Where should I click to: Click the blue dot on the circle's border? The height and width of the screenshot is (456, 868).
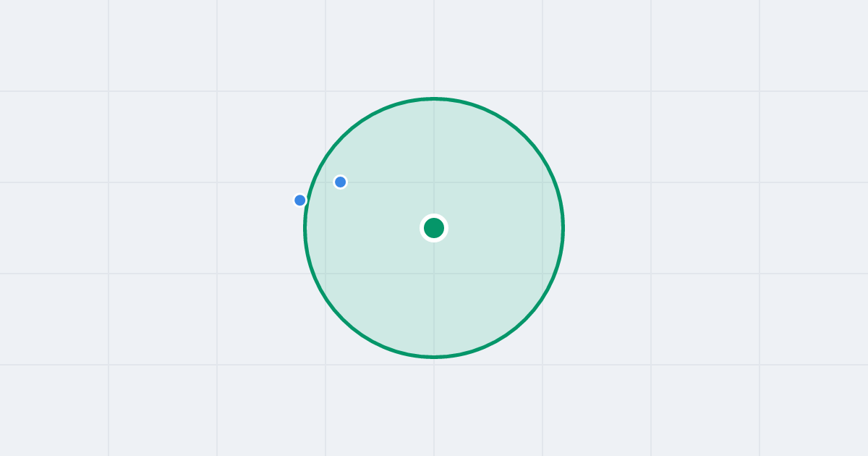pos(300,200)
